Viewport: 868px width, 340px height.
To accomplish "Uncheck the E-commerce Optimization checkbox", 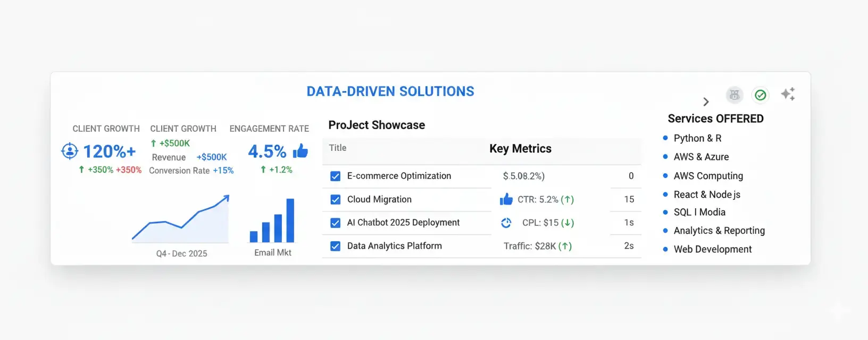I will (x=336, y=176).
